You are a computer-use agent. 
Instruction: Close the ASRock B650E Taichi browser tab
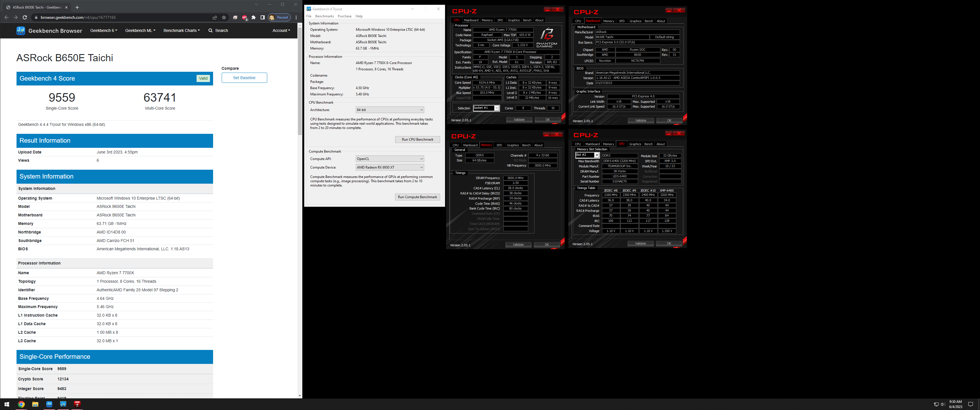(66, 7)
